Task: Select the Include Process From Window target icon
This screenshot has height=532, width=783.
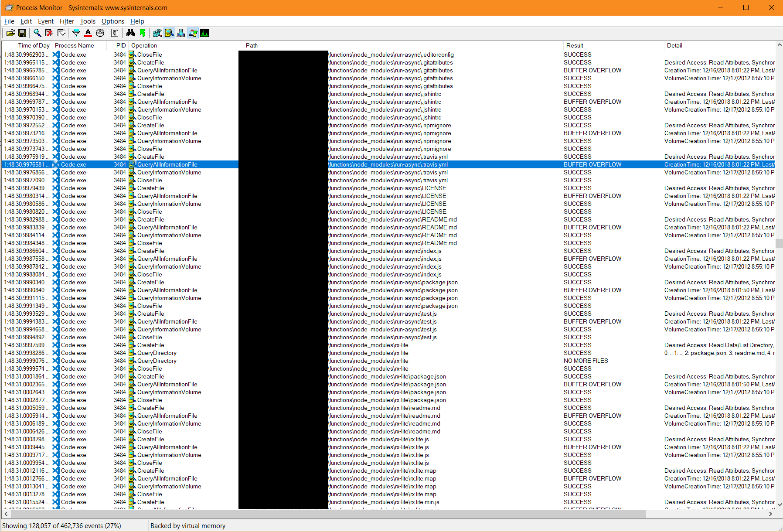Action: 100,33
